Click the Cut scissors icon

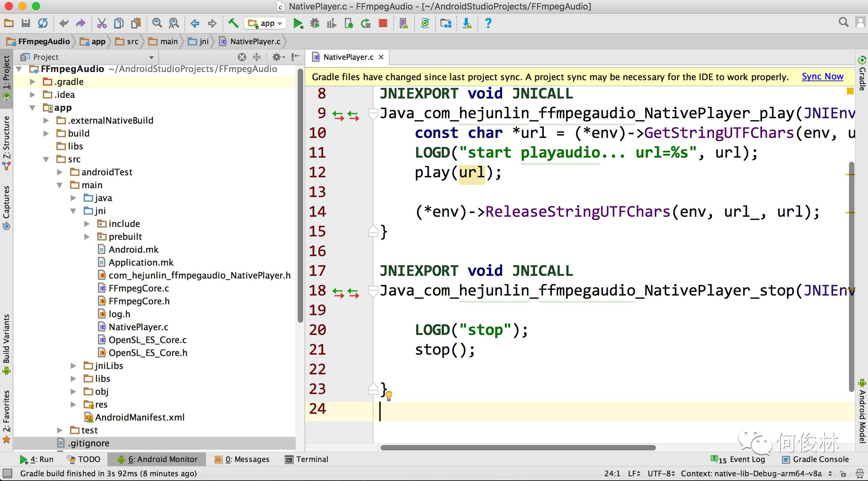[x=102, y=23]
